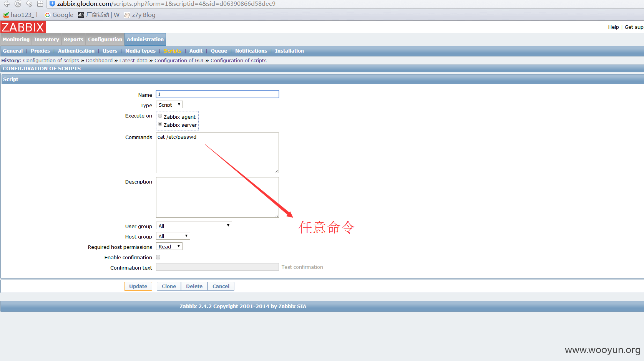
Task: Click the Test confirmation link
Action: (x=302, y=267)
